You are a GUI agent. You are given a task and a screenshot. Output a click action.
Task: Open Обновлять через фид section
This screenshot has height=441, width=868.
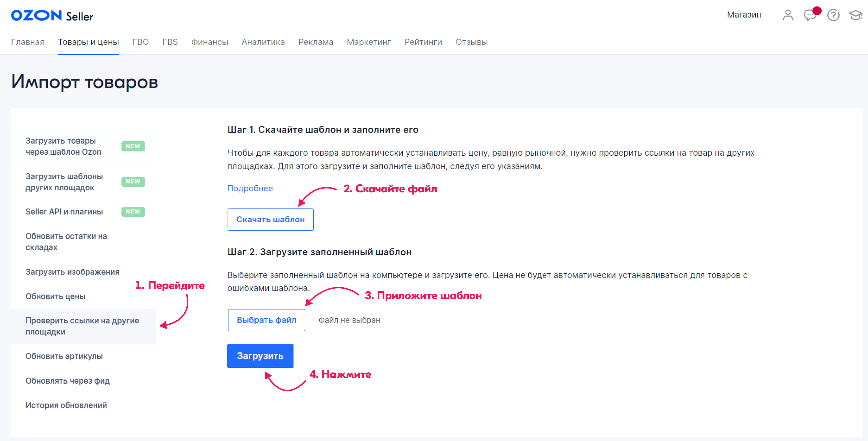(x=68, y=381)
